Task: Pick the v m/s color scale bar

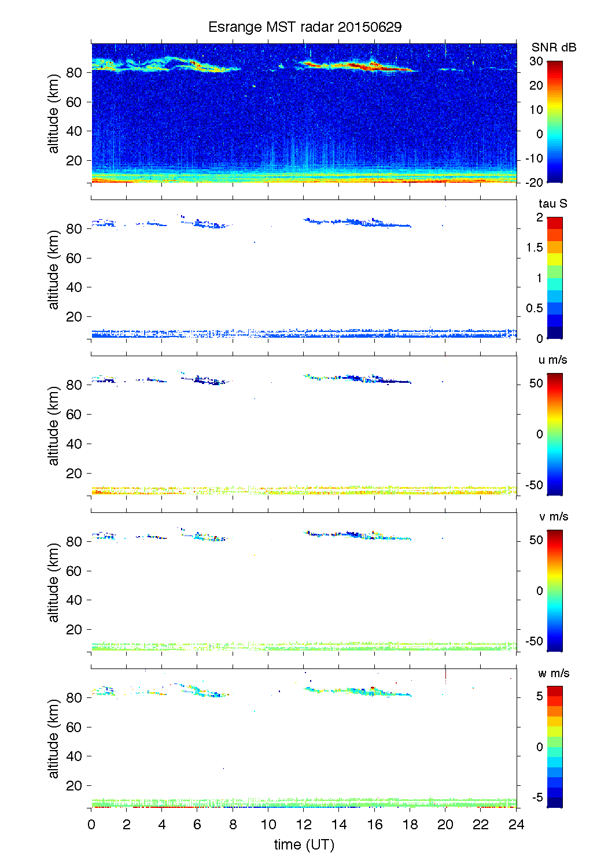Action: pyautogui.click(x=554, y=590)
